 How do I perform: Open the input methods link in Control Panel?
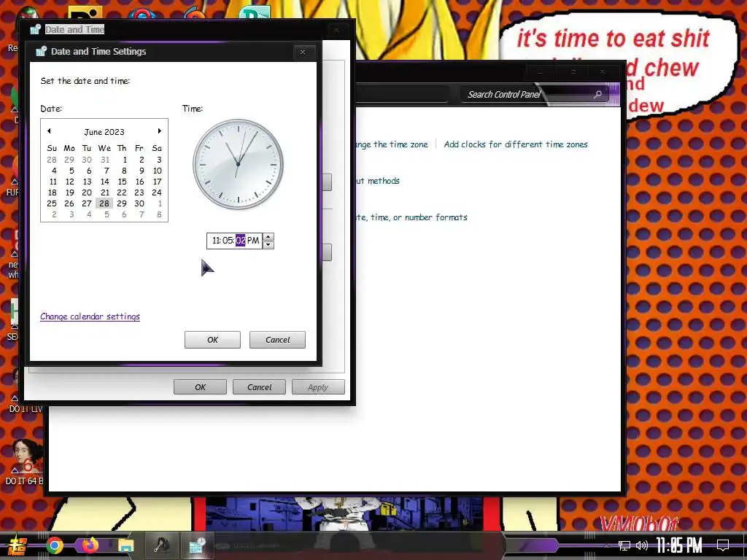pos(378,181)
